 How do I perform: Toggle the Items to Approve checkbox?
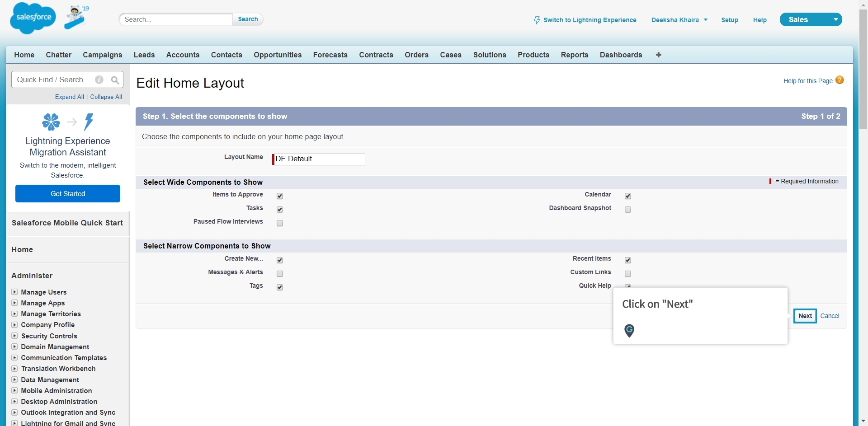pyautogui.click(x=280, y=196)
